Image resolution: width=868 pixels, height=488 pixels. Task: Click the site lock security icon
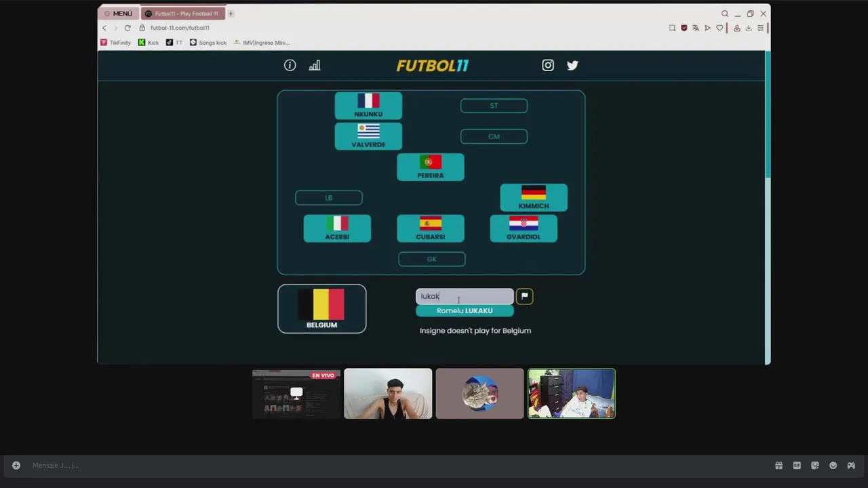coord(142,28)
